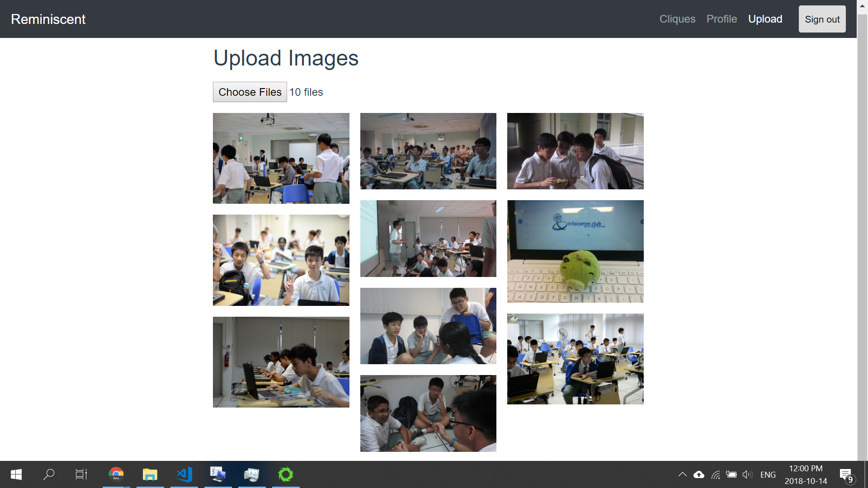Switch to Visual Studio Code in the taskbar
Image resolution: width=868 pixels, height=488 pixels.
184,474
